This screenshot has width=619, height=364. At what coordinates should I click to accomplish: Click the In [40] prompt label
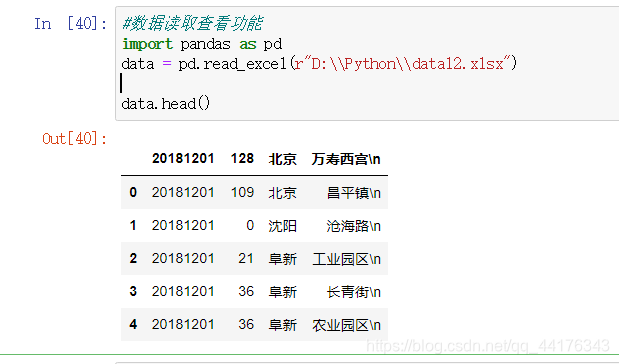(70, 24)
